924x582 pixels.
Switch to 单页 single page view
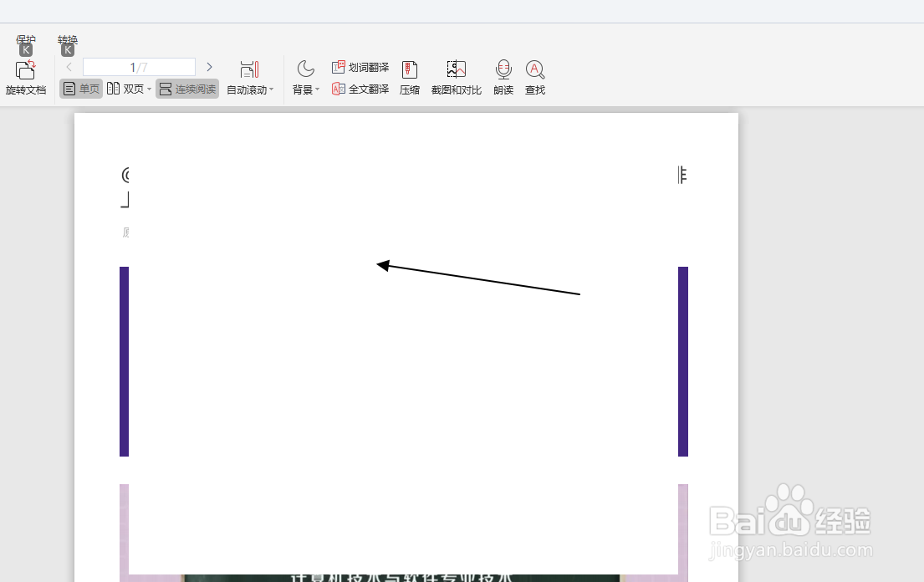pyautogui.click(x=80, y=88)
